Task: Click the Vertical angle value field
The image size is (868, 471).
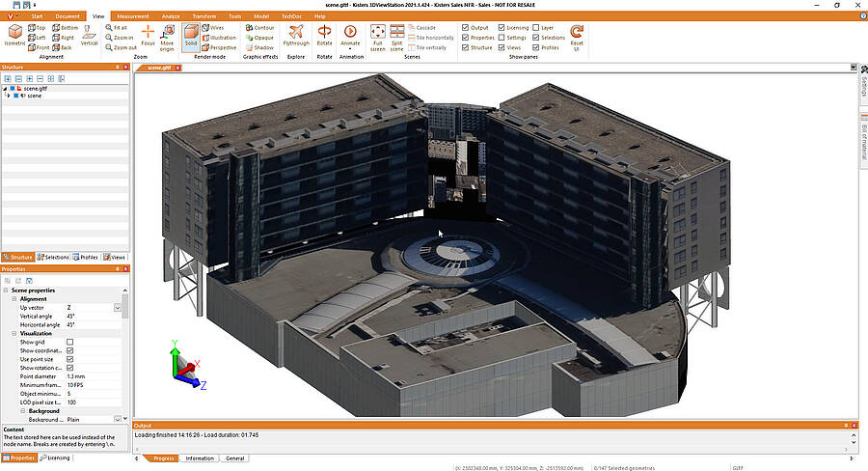Action: tap(93, 316)
